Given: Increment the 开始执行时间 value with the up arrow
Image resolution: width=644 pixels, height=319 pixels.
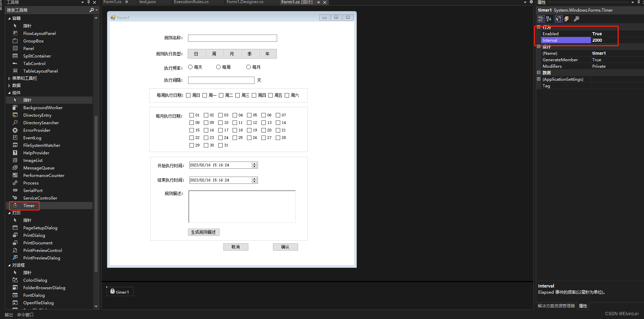Looking at the screenshot, I should pos(254,163).
